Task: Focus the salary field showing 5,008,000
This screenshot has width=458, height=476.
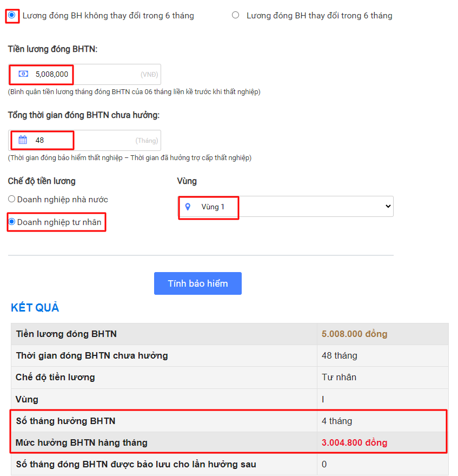Action: (x=84, y=74)
